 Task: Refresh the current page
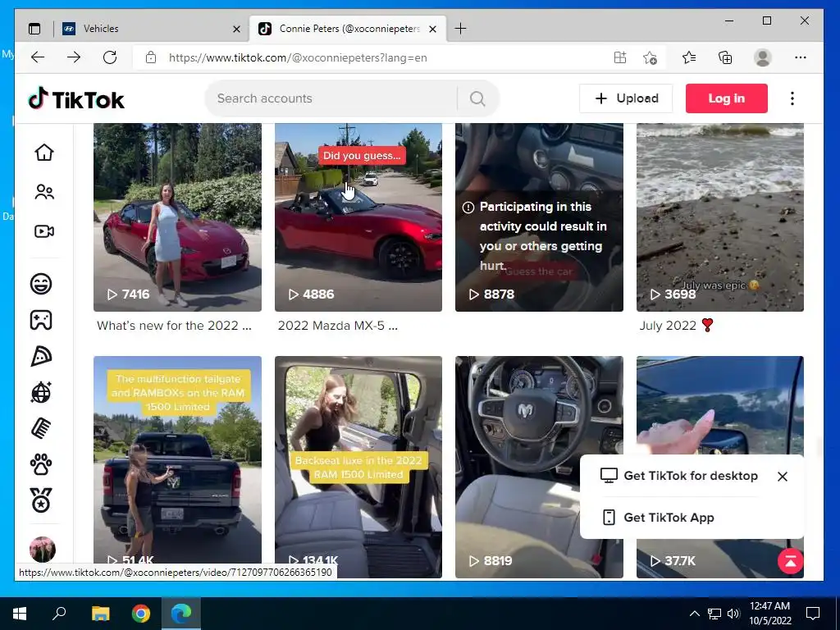[x=110, y=57]
